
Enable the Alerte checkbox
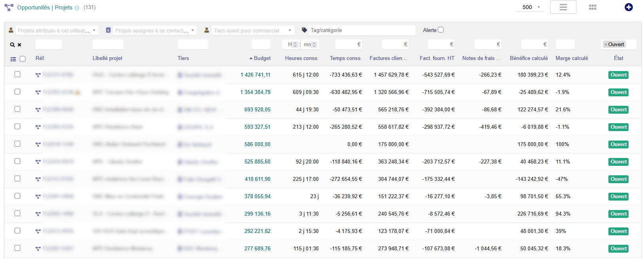(441, 30)
